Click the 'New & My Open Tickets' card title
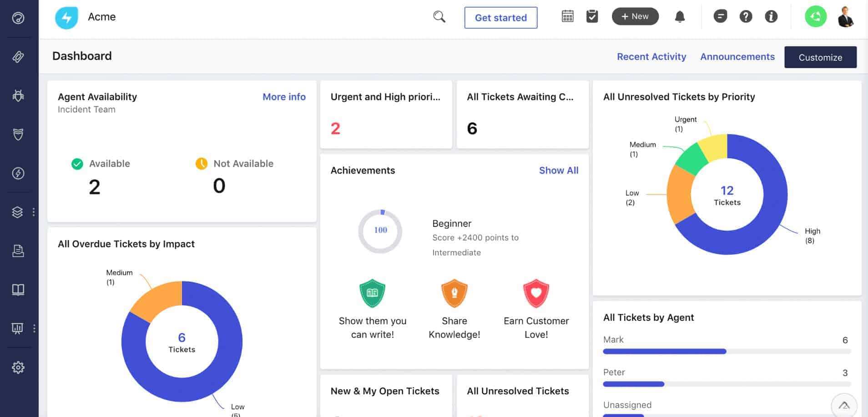 (385, 391)
